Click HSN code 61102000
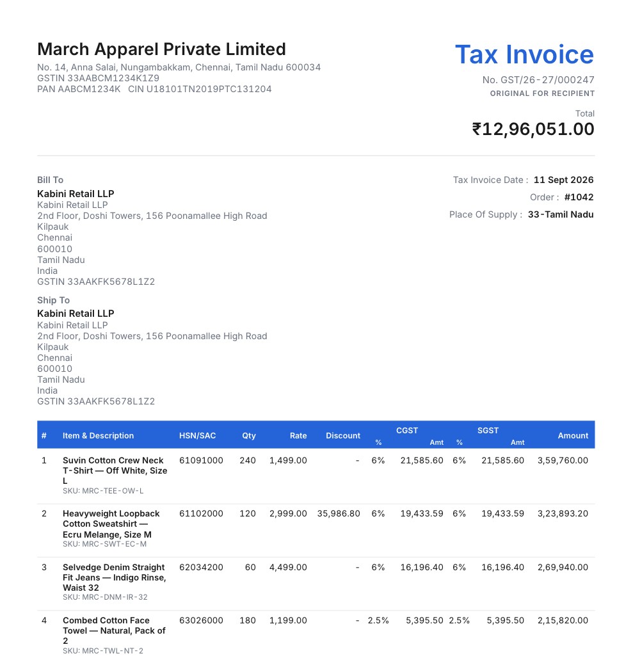633x672 pixels. (201, 513)
